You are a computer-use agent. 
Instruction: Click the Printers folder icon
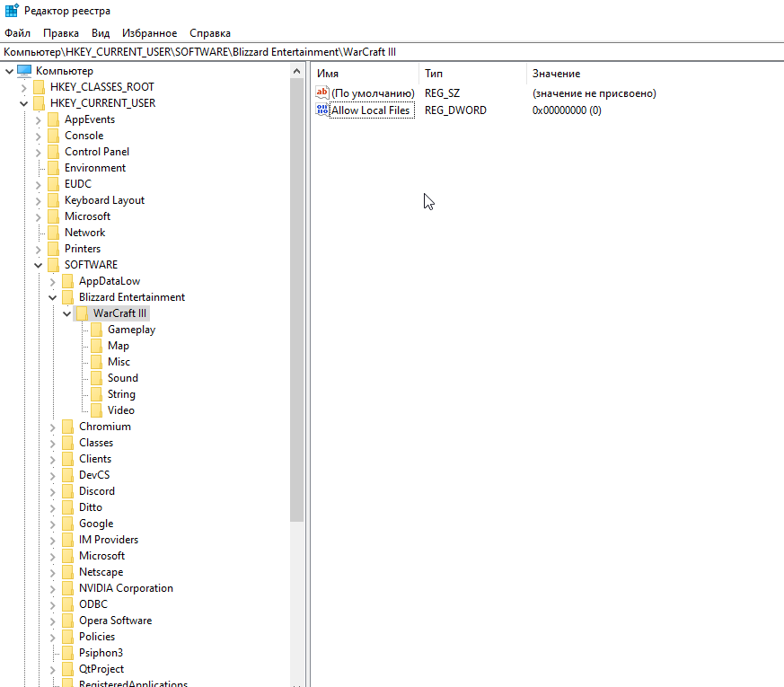tap(54, 249)
